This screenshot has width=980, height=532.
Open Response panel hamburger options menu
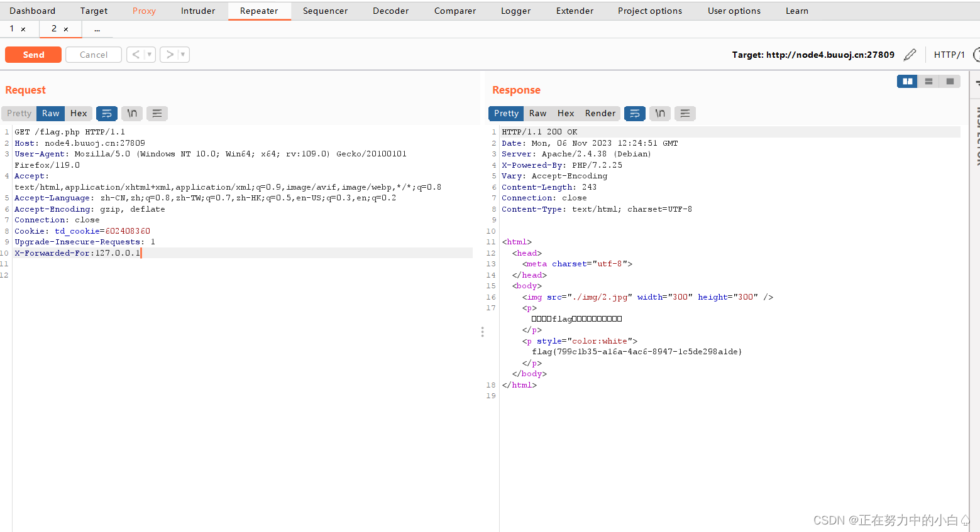click(x=685, y=113)
